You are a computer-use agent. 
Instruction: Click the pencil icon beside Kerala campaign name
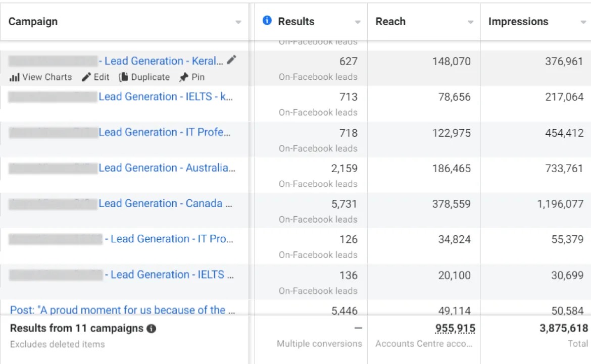click(x=231, y=61)
